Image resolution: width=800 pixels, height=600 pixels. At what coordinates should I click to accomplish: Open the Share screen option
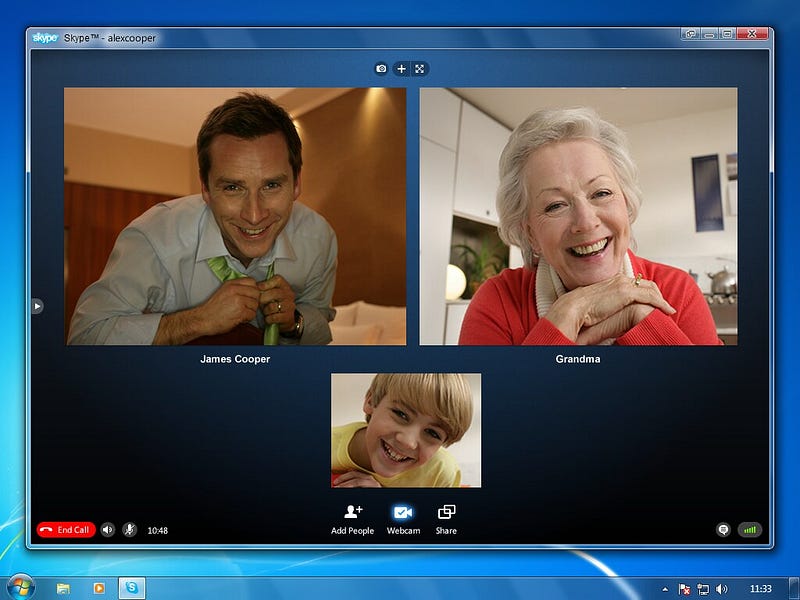click(446, 520)
